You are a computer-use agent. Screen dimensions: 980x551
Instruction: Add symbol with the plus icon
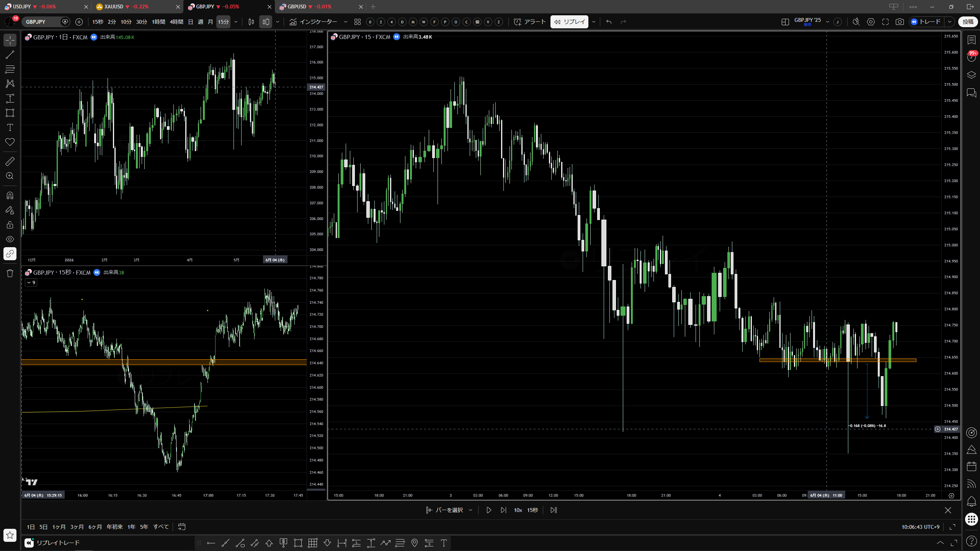[x=79, y=22]
